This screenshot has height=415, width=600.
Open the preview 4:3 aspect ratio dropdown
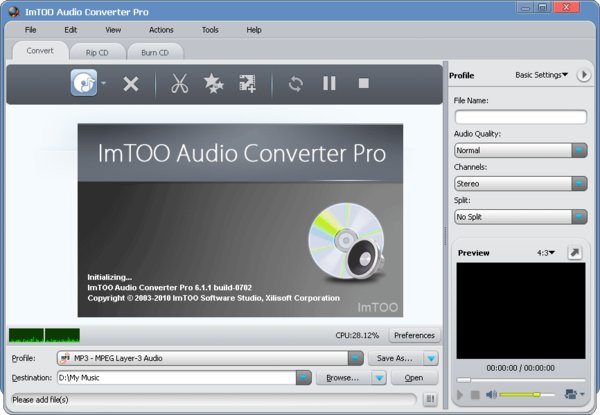[546, 253]
